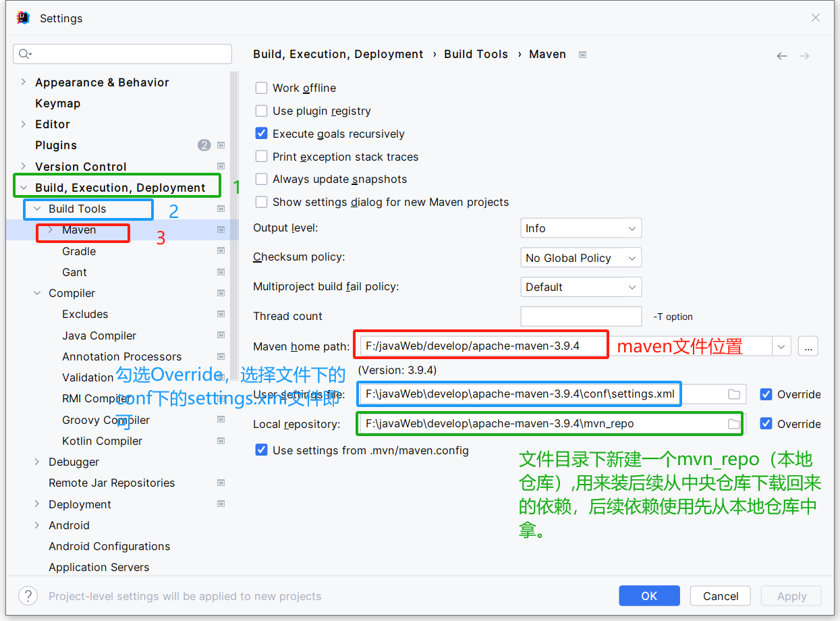Click the Cancel button
Viewport: 840px width, 621px height.
tap(721, 595)
